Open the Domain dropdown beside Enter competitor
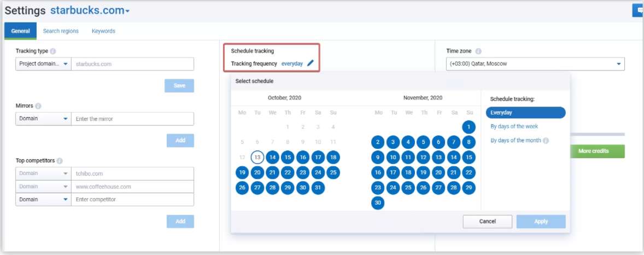The height and width of the screenshot is (255, 644). [44, 200]
